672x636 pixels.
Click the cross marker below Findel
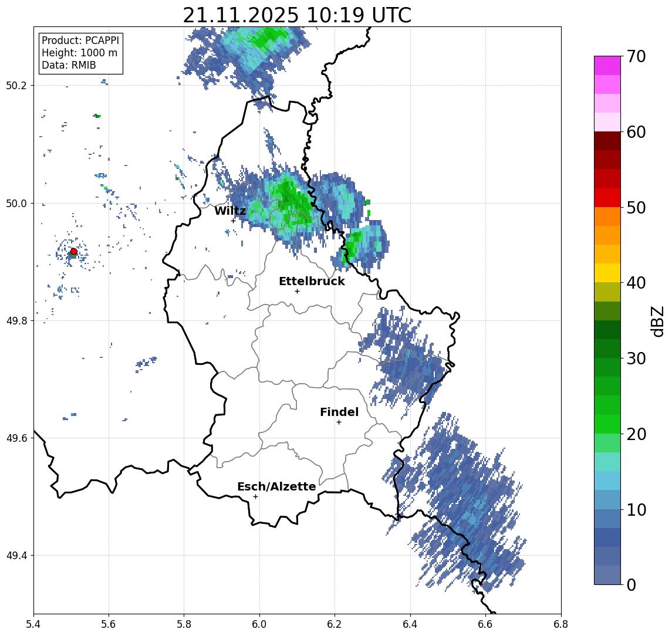coord(339,422)
